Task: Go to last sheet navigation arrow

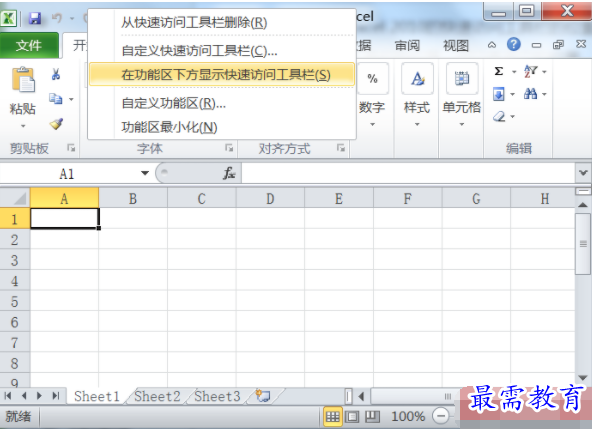Action: (x=56, y=396)
